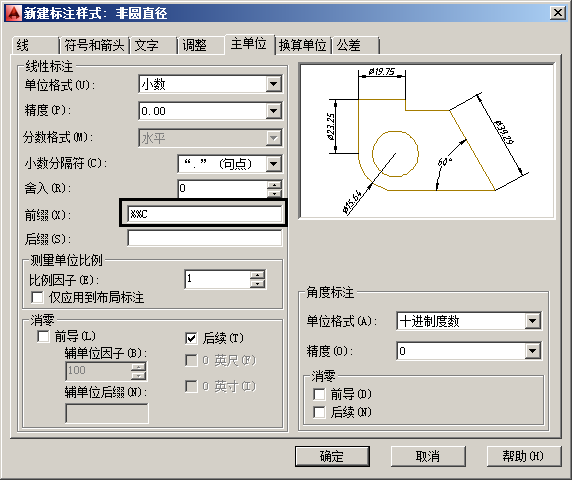Increase the 舍入 rounding value with up arrow
The image size is (572, 480).
274,185
